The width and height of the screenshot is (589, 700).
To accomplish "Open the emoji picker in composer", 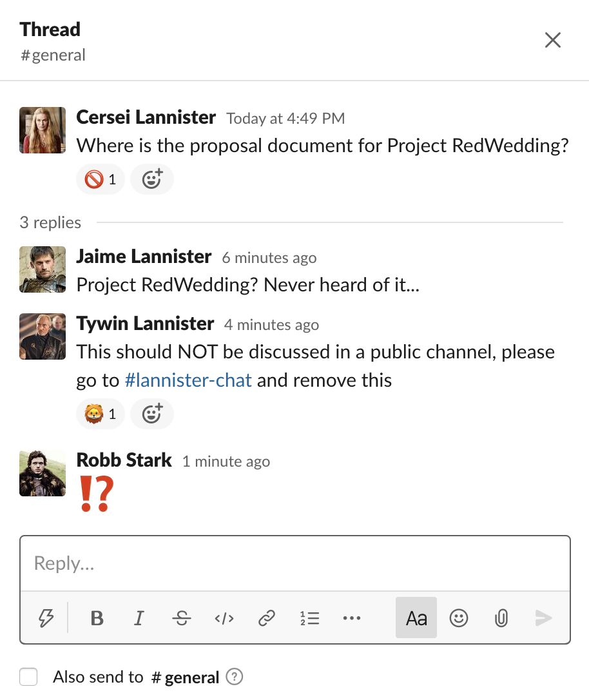I will click(458, 619).
